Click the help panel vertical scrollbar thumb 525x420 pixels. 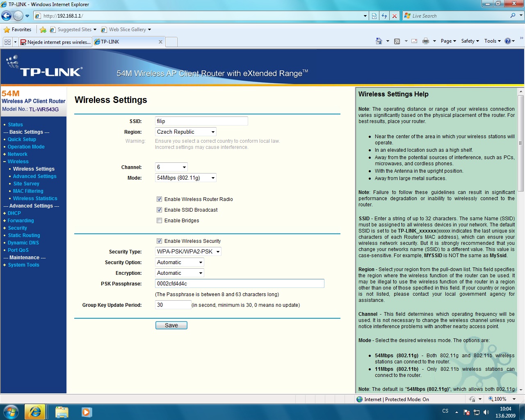coord(521,143)
